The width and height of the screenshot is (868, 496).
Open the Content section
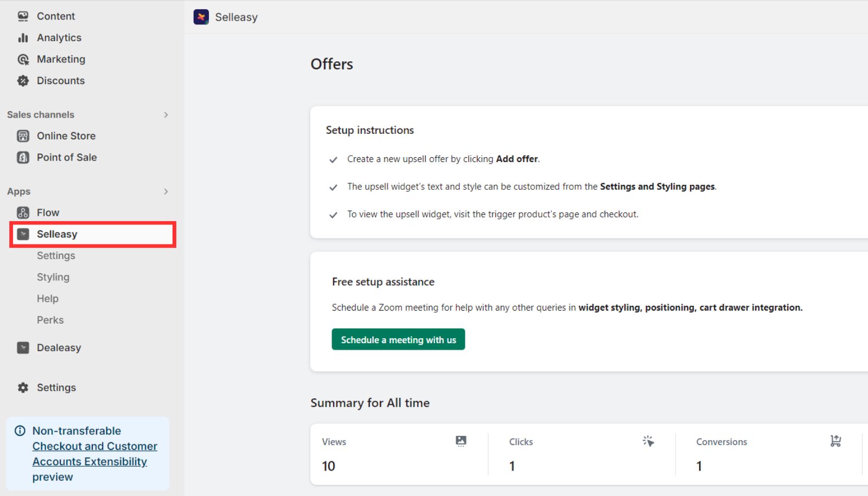56,16
